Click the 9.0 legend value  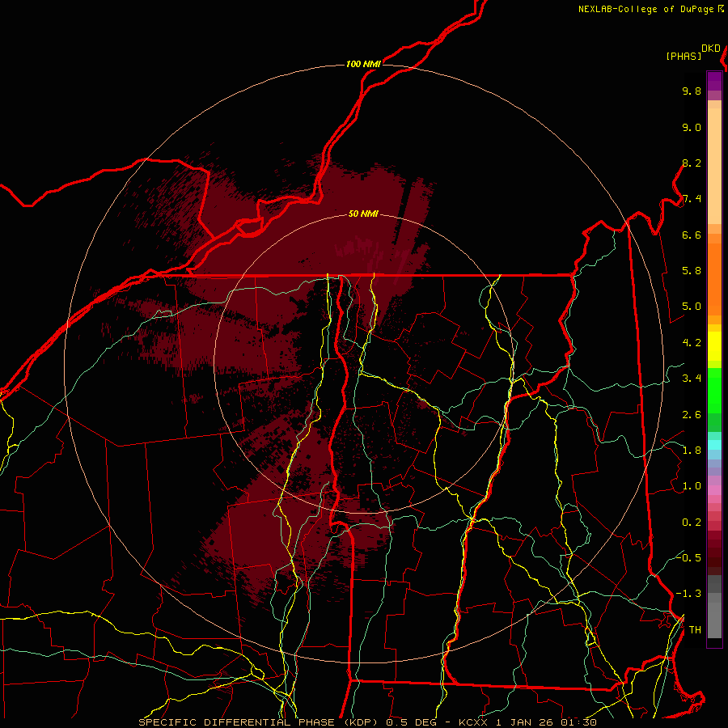692,127
